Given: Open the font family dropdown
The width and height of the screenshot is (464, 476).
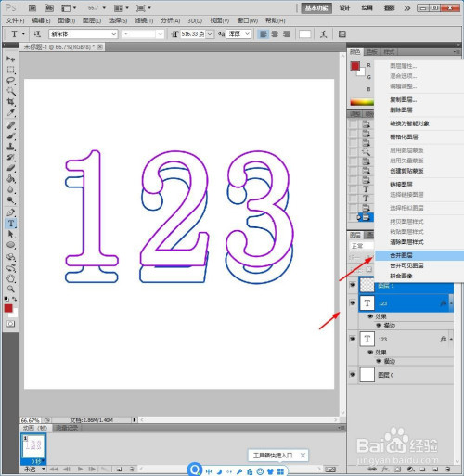Looking at the screenshot, I should (84, 34).
